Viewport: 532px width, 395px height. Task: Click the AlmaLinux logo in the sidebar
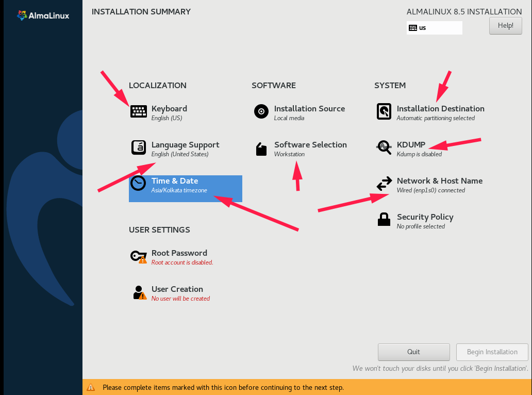coord(43,15)
